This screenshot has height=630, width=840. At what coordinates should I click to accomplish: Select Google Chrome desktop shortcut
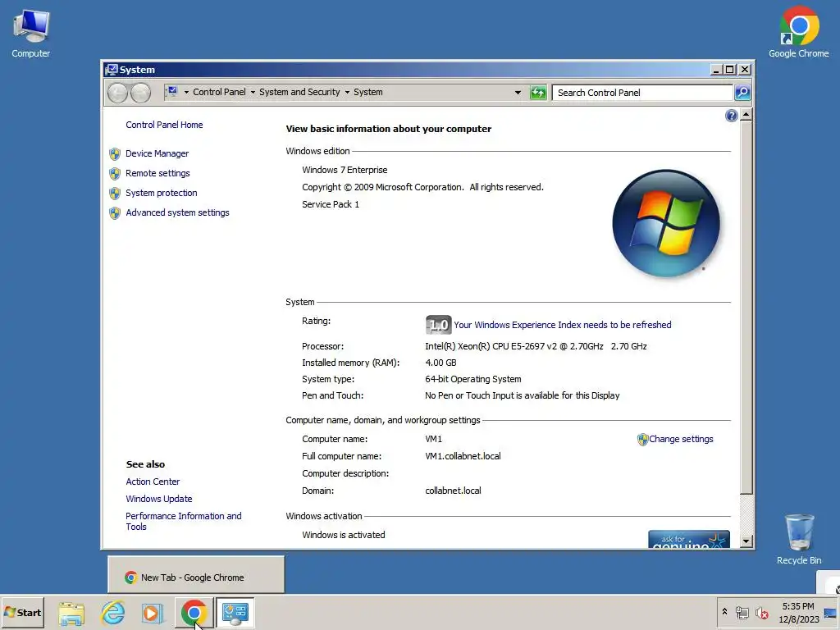coord(798,33)
